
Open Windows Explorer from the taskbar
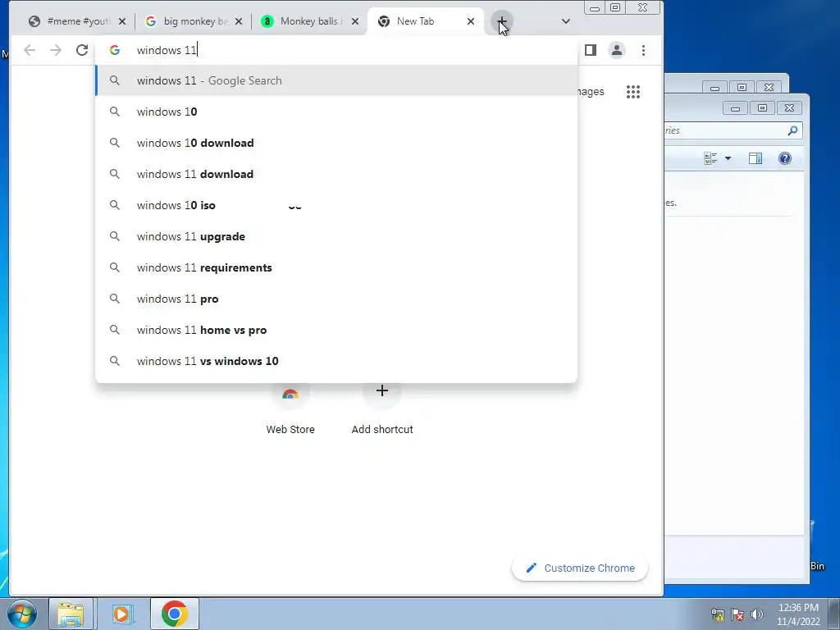[x=71, y=614]
